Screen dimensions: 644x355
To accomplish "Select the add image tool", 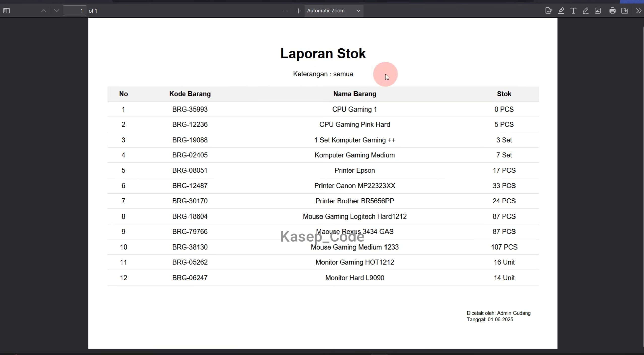I will pyautogui.click(x=598, y=11).
